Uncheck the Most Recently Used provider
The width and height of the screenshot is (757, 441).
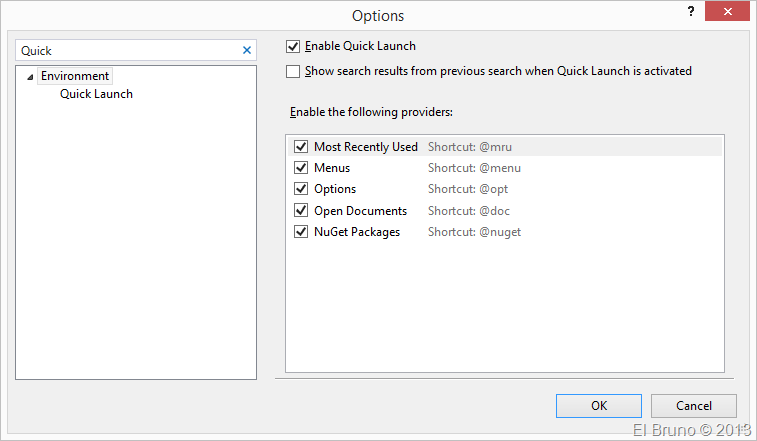coord(301,147)
